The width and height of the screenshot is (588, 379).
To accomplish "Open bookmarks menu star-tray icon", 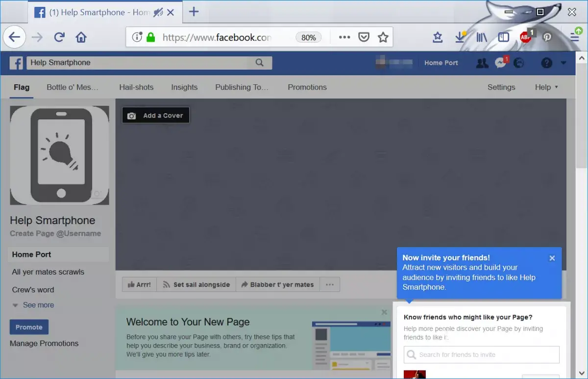I will click(x=438, y=37).
